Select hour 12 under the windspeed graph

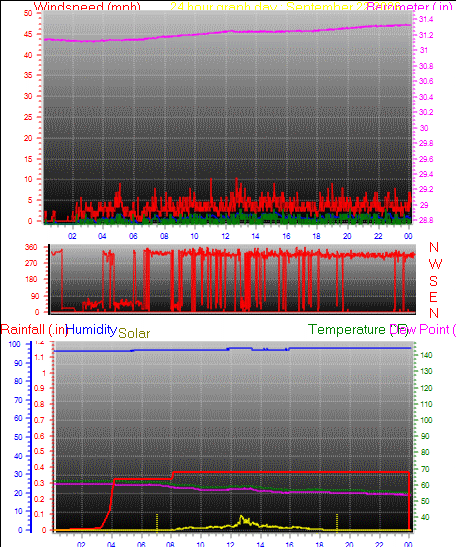(x=225, y=236)
